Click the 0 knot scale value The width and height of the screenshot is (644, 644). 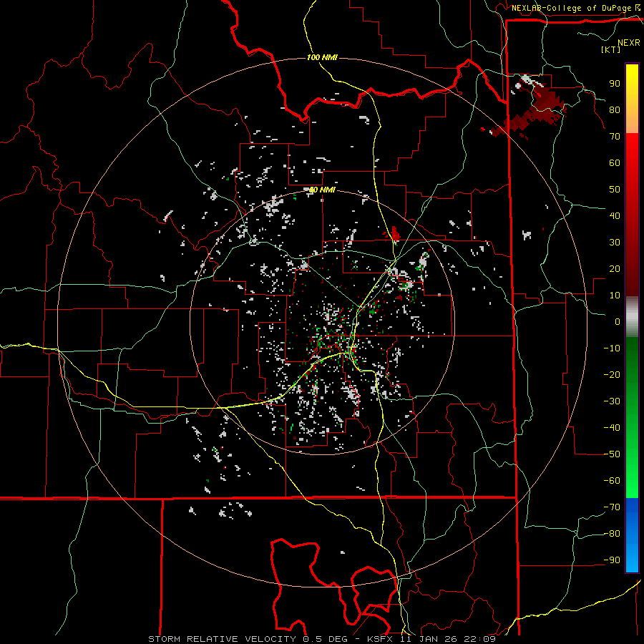pyautogui.click(x=618, y=321)
